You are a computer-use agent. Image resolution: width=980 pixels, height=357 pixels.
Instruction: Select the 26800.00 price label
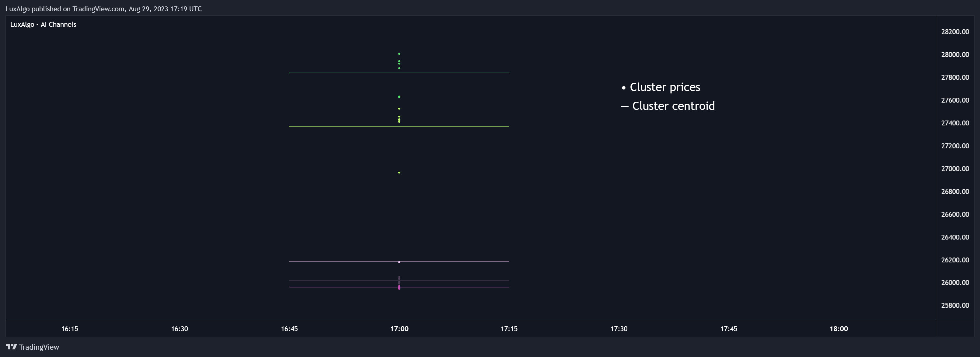(x=955, y=191)
